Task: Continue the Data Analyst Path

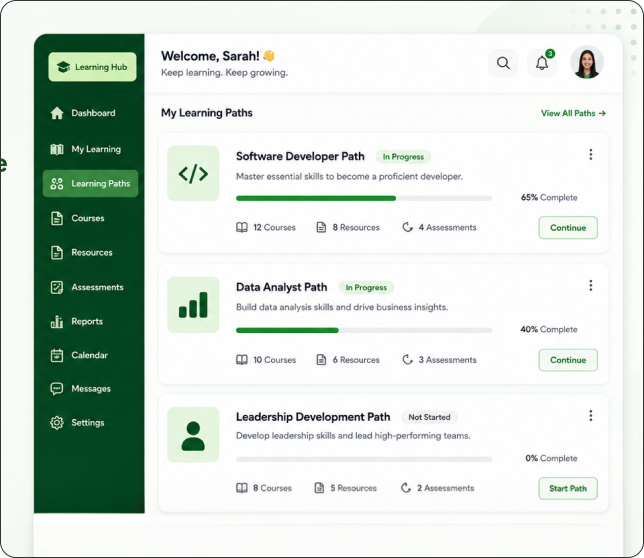Action: coord(568,360)
